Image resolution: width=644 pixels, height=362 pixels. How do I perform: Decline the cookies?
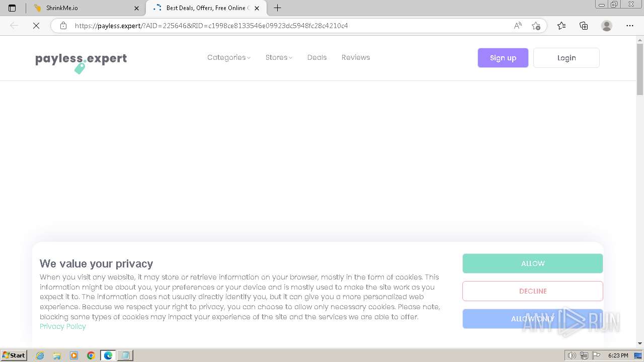click(533, 291)
